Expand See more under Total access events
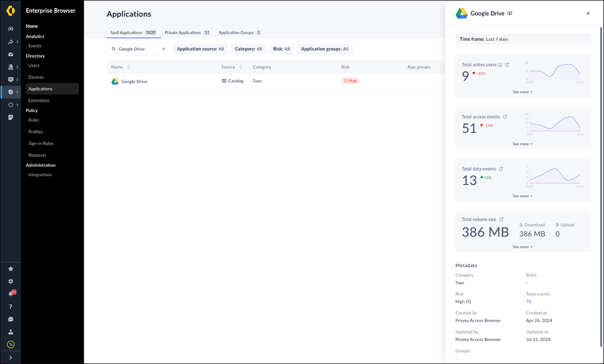 tap(522, 144)
